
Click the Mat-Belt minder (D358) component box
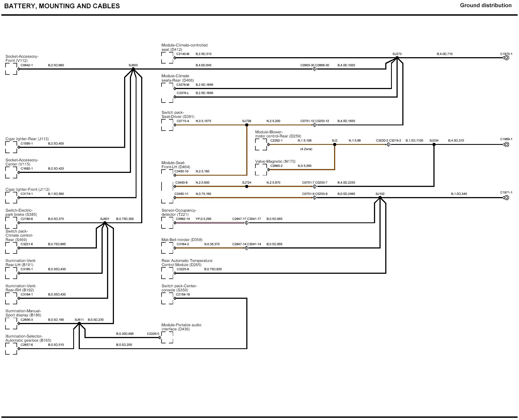tap(167, 248)
